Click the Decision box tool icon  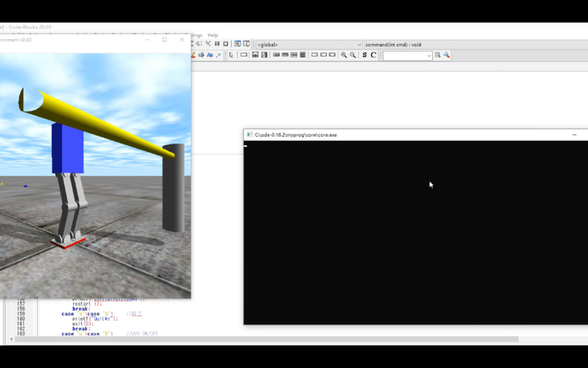point(255,55)
